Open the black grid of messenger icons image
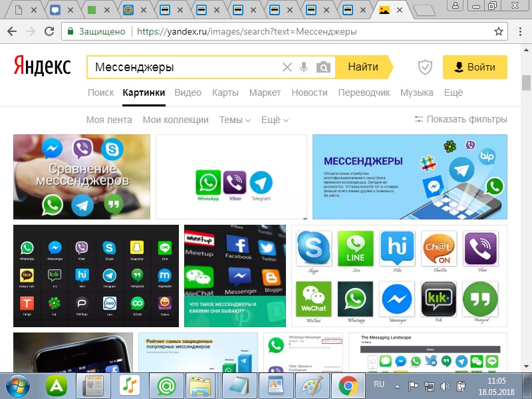This screenshot has height=399, width=532. [x=96, y=276]
